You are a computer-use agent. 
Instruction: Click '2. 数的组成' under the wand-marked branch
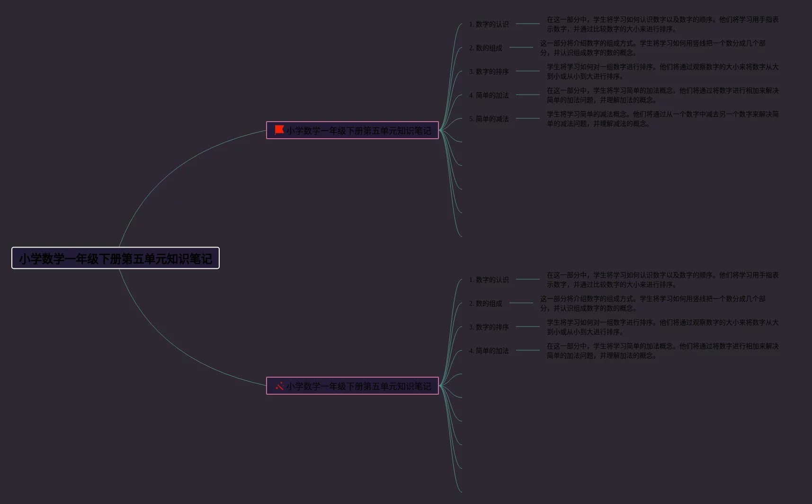(x=485, y=303)
